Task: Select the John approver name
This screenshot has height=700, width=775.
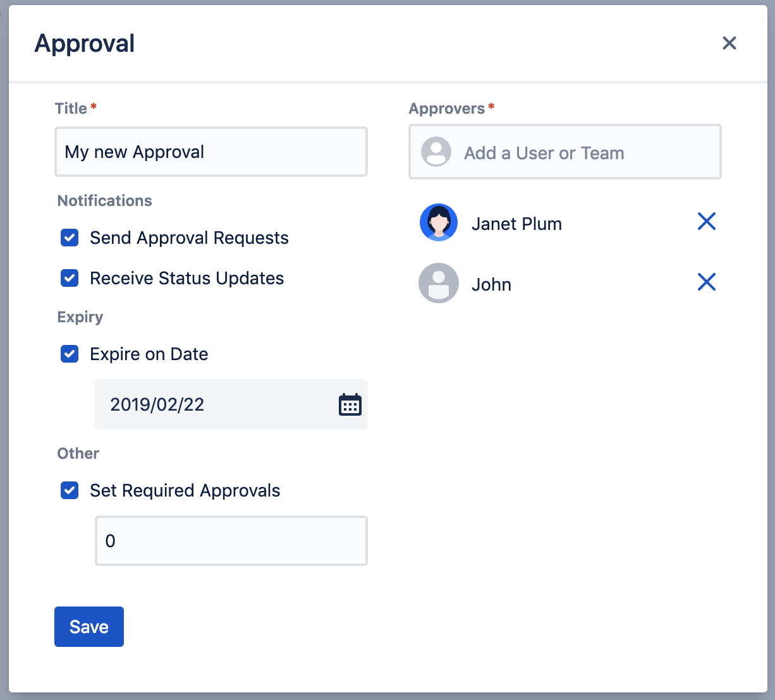Action: tap(491, 285)
